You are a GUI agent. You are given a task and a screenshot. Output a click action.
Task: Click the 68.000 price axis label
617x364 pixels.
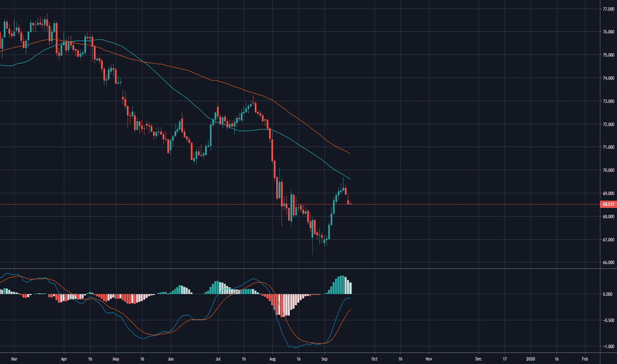click(608, 216)
